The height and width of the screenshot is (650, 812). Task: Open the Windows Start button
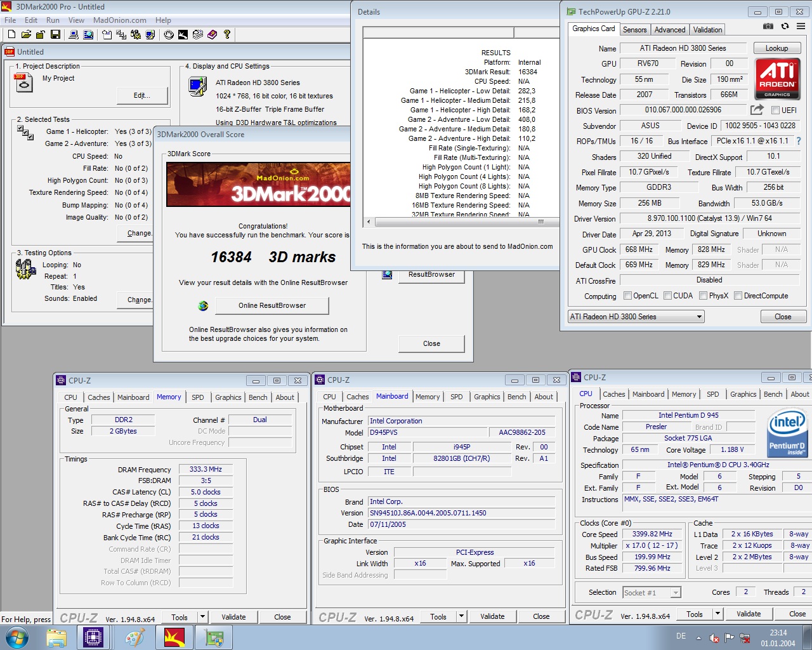click(x=16, y=637)
